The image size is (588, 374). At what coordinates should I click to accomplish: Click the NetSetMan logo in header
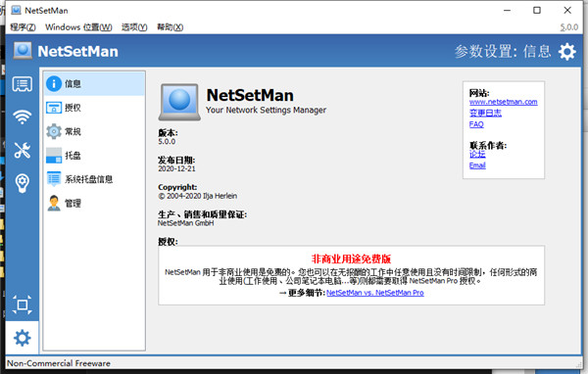(x=23, y=51)
